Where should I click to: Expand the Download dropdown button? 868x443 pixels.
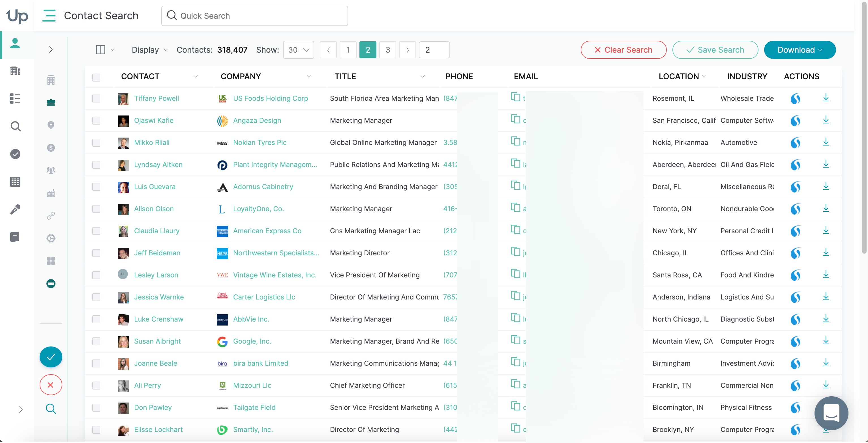[x=800, y=50]
